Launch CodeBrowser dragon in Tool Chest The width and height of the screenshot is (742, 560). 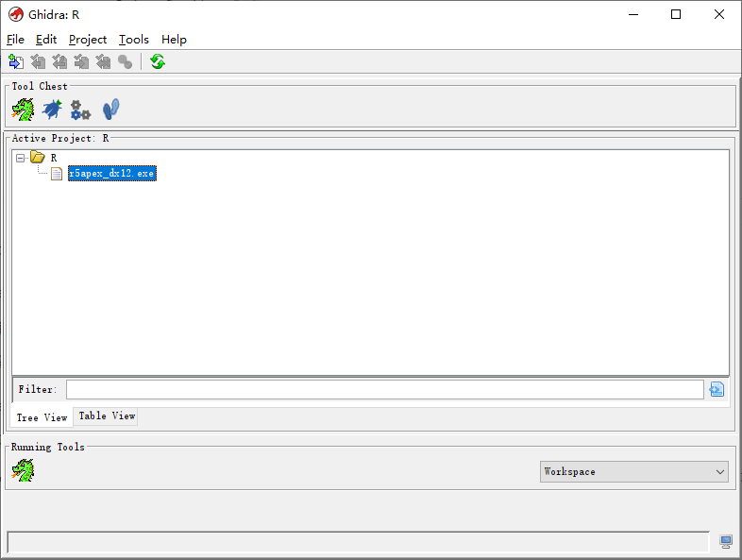[x=24, y=110]
